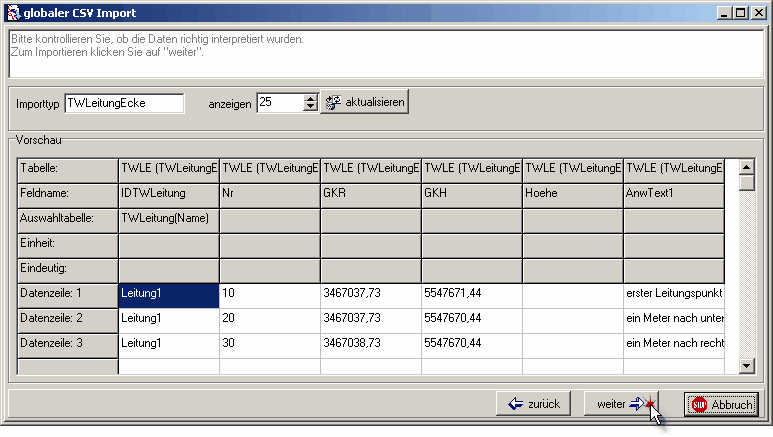The image size is (773, 437).
Task: Click the 'erster Leitungspunkt' cell
Action: coord(673,294)
